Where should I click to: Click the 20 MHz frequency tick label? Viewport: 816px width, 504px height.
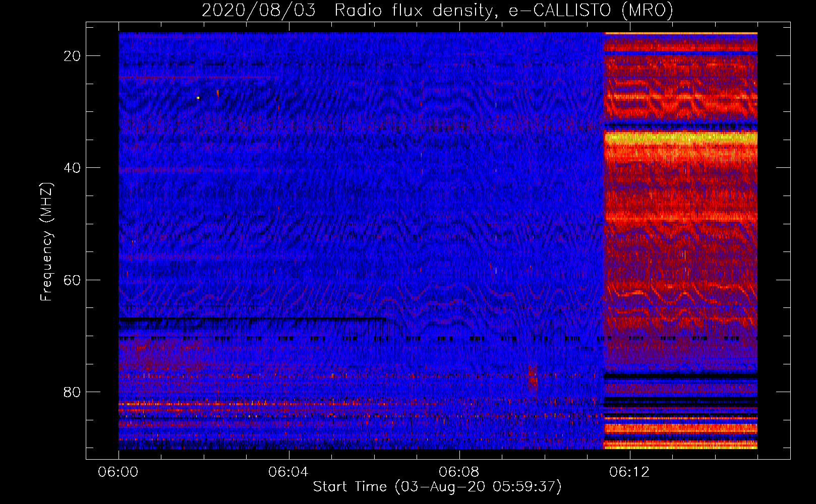(x=72, y=56)
